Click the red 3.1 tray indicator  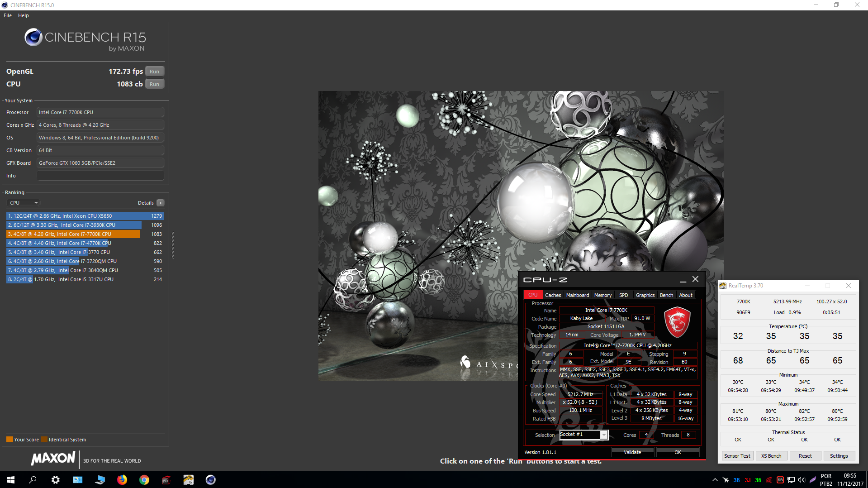pos(748,480)
